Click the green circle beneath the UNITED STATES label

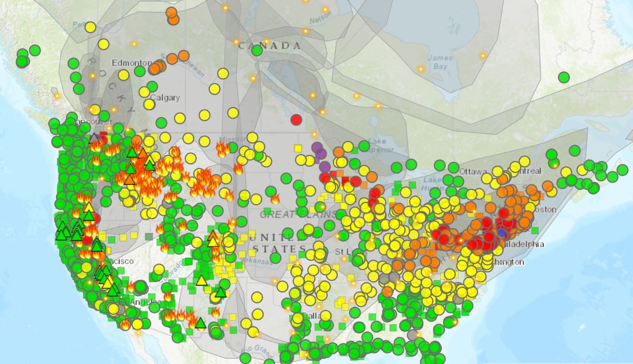pos(276,258)
